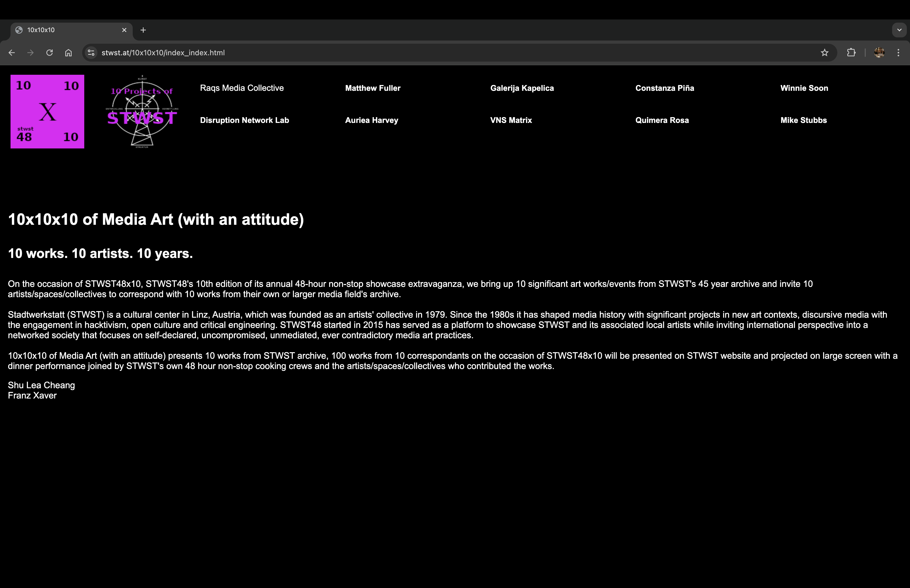Open Galerija Kapelica link
The image size is (910, 588).
pyautogui.click(x=522, y=88)
